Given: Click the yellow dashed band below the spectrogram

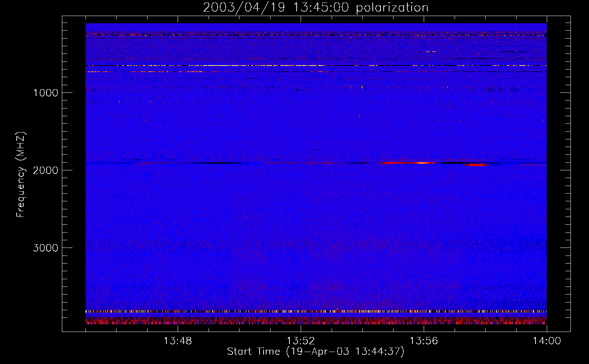Looking at the screenshot, I should click(316, 312).
